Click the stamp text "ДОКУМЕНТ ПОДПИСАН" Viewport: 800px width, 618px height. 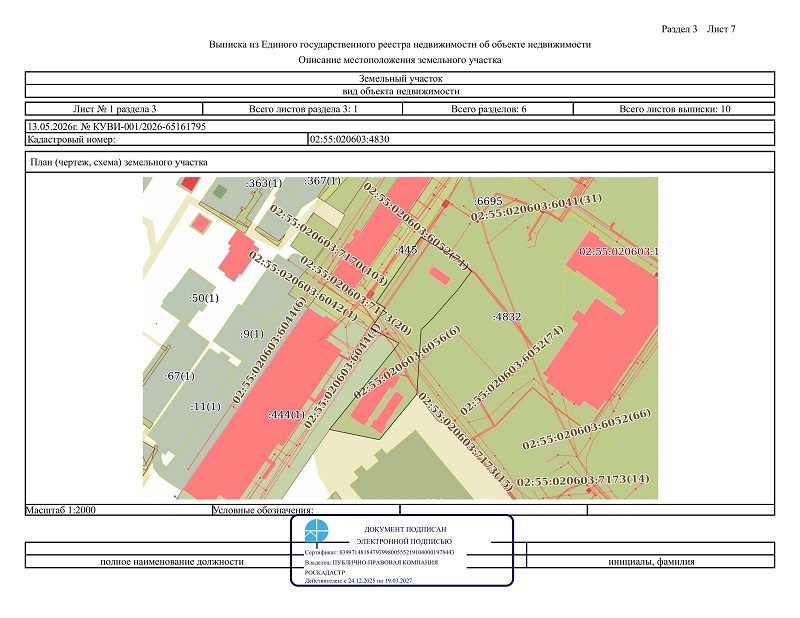point(405,530)
